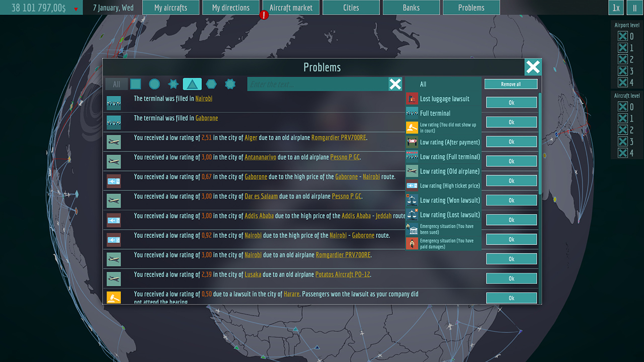Image resolution: width=644 pixels, height=362 pixels.
Task: Click the Full terminal category icon
Action: (x=412, y=113)
